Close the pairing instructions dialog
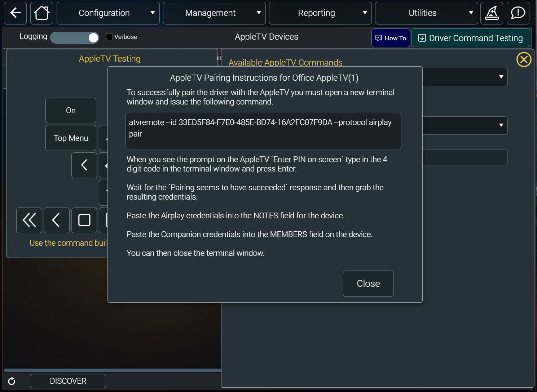 pyautogui.click(x=368, y=284)
